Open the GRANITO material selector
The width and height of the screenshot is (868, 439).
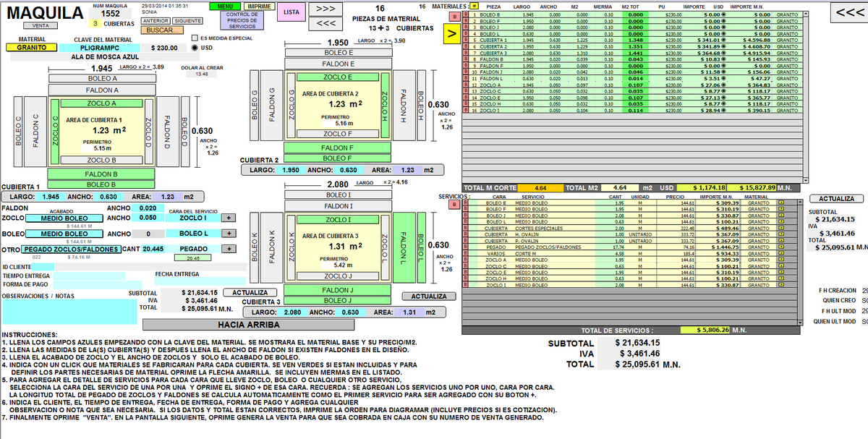26,48
